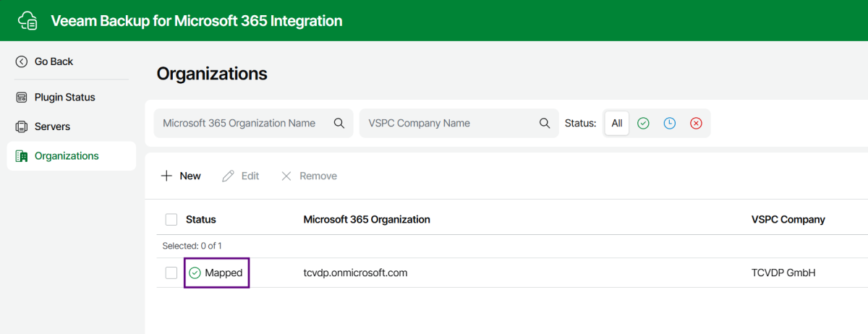Click the tcvdp.onmicrosoft.com organization entry
Image resolution: width=868 pixels, height=334 pixels.
click(355, 273)
